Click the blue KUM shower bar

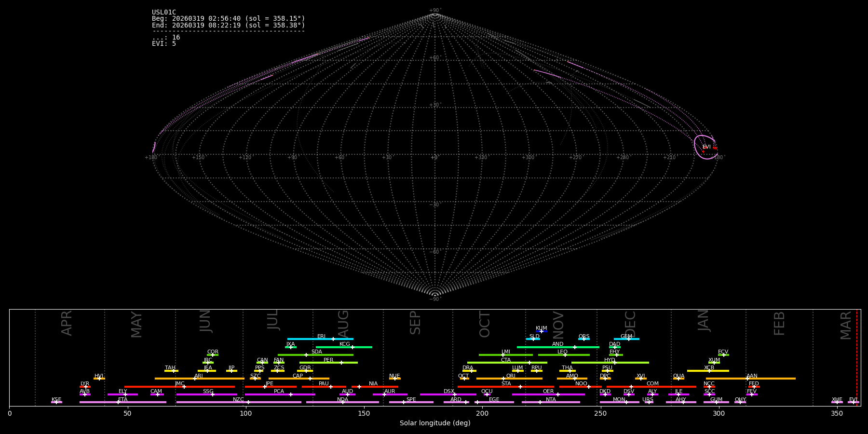(x=542, y=331)
